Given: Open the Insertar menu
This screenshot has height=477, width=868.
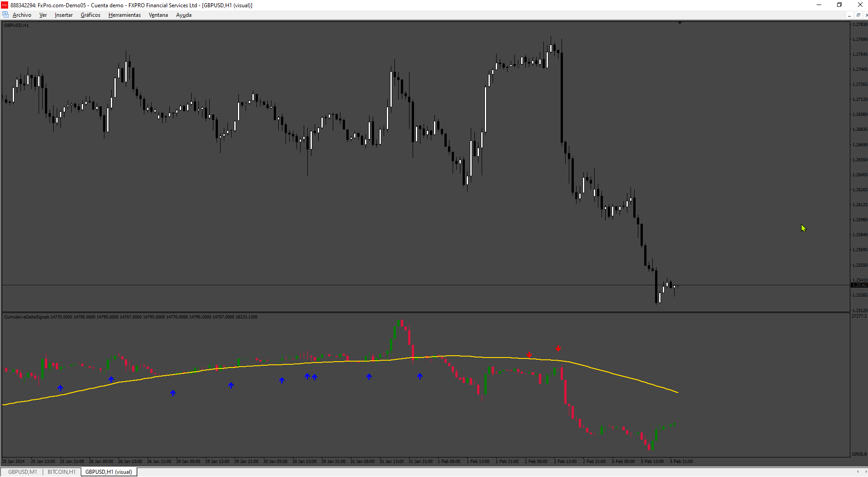Looking at the screenshot, I should point(64,15).
